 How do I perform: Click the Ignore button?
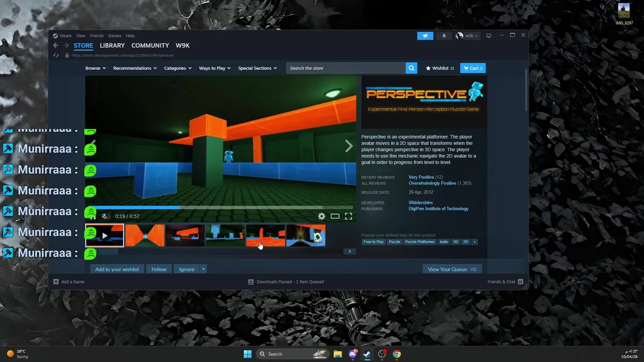tap(187, 269)
